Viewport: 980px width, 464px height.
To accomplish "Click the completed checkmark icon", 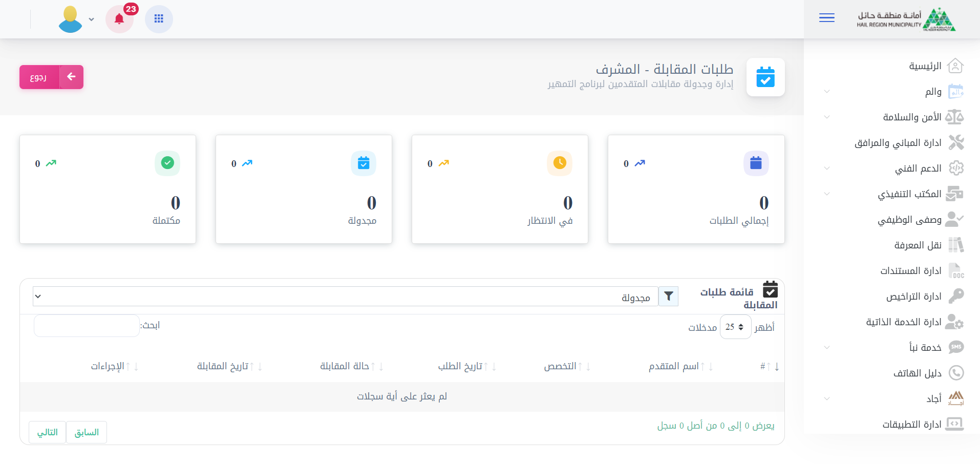I will (x=167, y=163).
